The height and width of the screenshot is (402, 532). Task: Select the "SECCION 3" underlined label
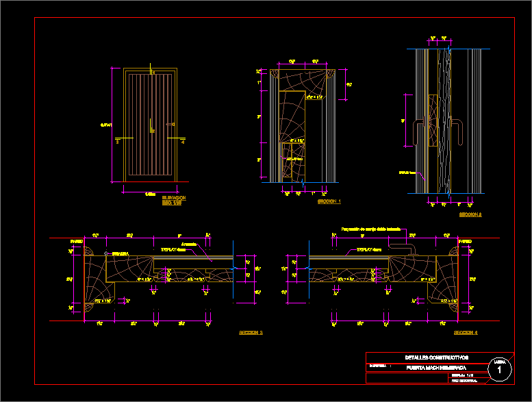tap(251, 332)
